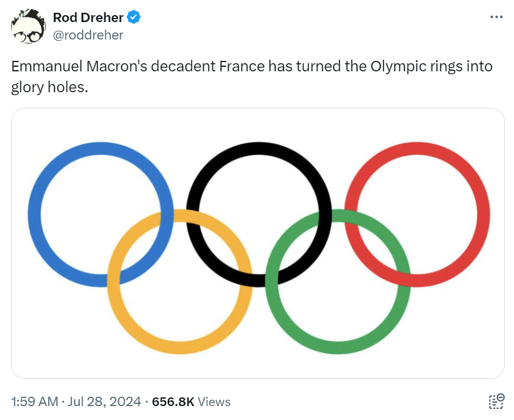Click the words "Olympic rings" in tweet text
This screenshot has height=420, width=514.
[409, 66]
